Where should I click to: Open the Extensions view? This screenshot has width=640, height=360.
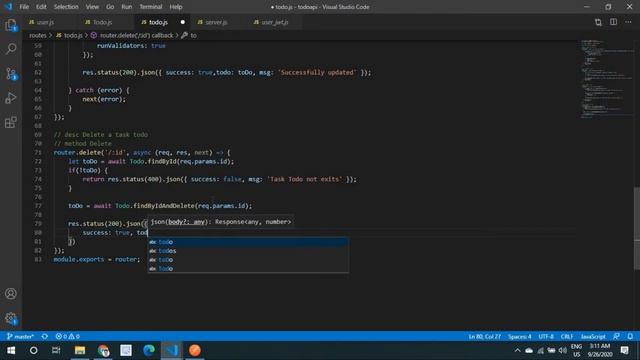[11, 122]
